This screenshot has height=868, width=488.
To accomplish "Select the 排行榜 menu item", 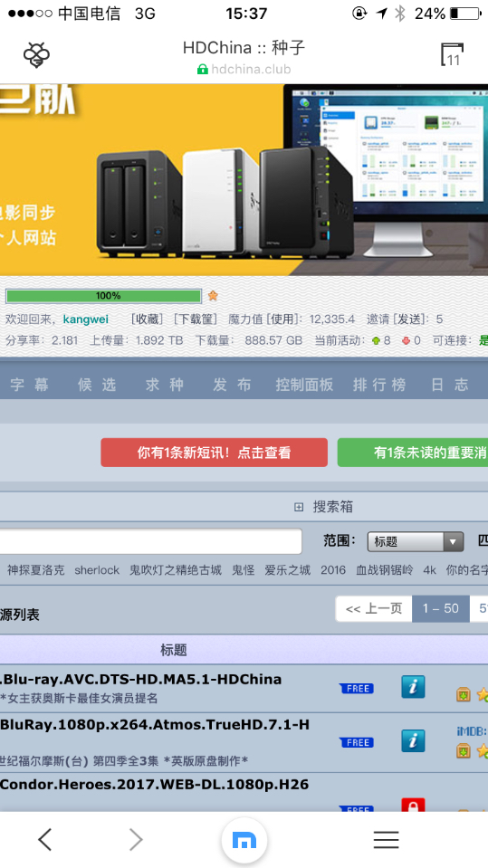I will click(379, 385).
